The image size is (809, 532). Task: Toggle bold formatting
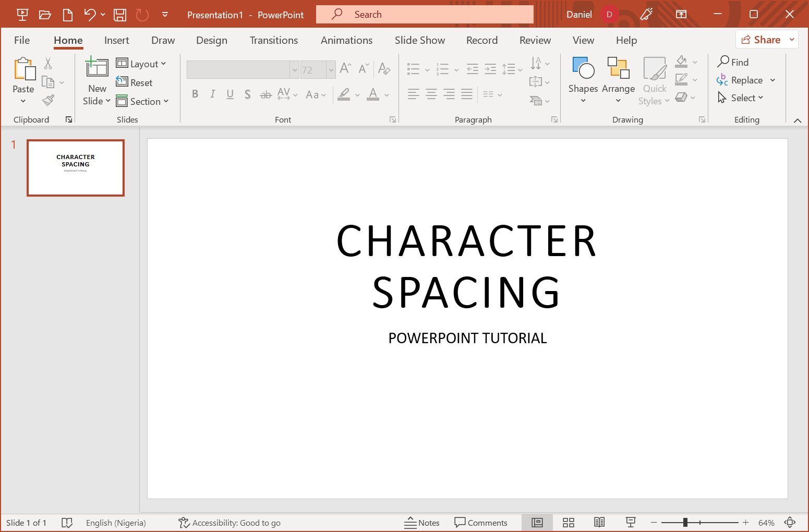coord(195,94)
